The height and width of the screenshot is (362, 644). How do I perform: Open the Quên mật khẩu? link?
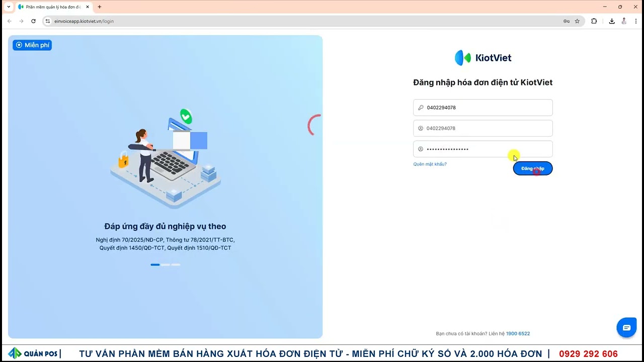[430, 164]
